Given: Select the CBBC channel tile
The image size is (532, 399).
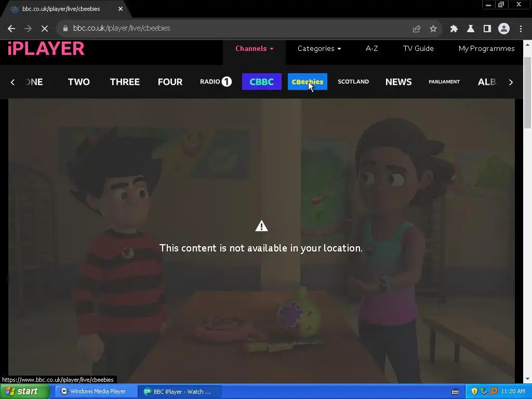Looking at the screenshot, I should point(262,82).
